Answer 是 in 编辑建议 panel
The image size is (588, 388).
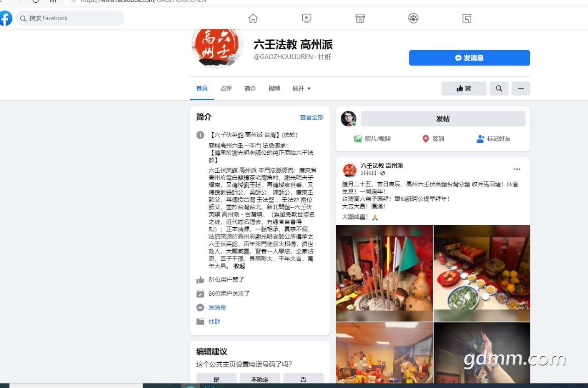click(216, 378)
